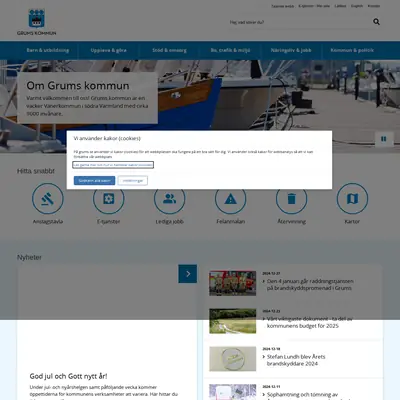
Task: Open the Bo, trafik & miljö menu
Action: click(x=230, y=50)
